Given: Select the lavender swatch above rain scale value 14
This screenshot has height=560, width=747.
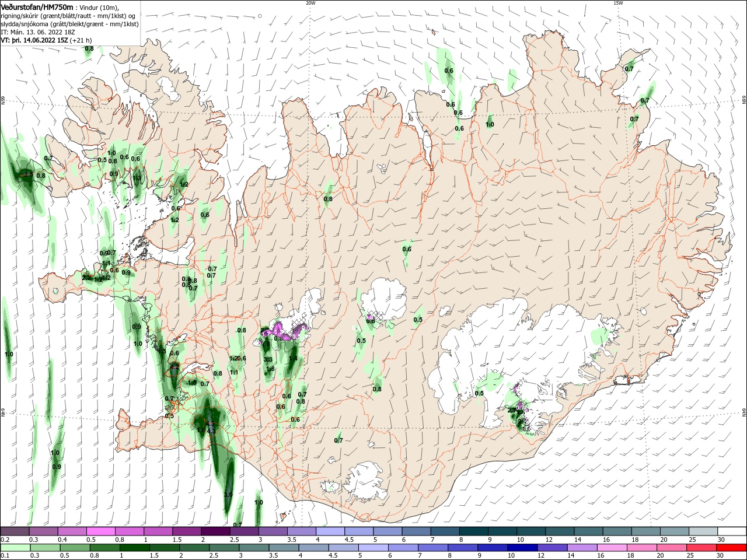Looking at the screenshot, I should (581, 548).
